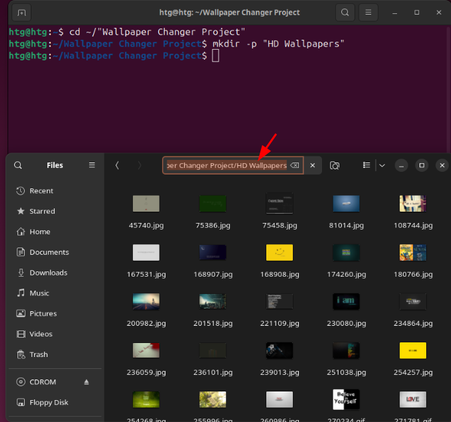Select 251038.jpg thumbnail
The height and width of the screenshot is (422, 451).
click(x=346, y=350)
